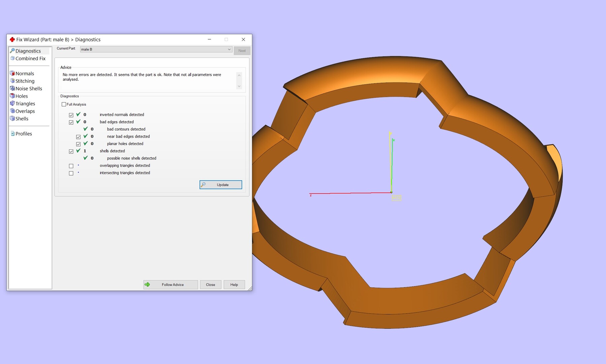This screenshot has height=364, width=606.
Task: Open the Current Part dropdown
Action: [156, 49]
